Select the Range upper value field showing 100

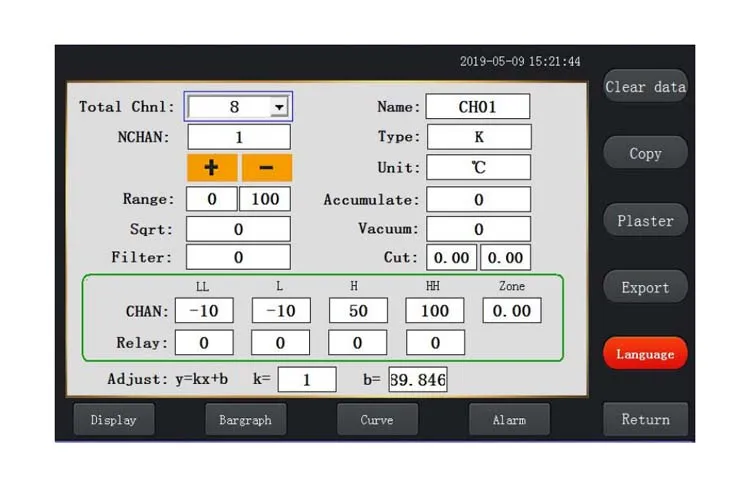tap(265, 199)
